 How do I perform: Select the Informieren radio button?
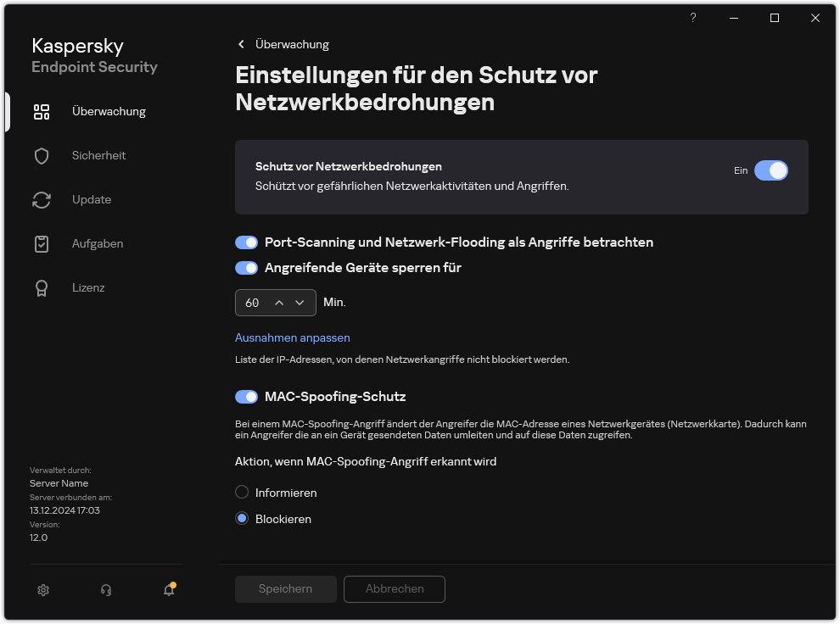pos(241,493)
